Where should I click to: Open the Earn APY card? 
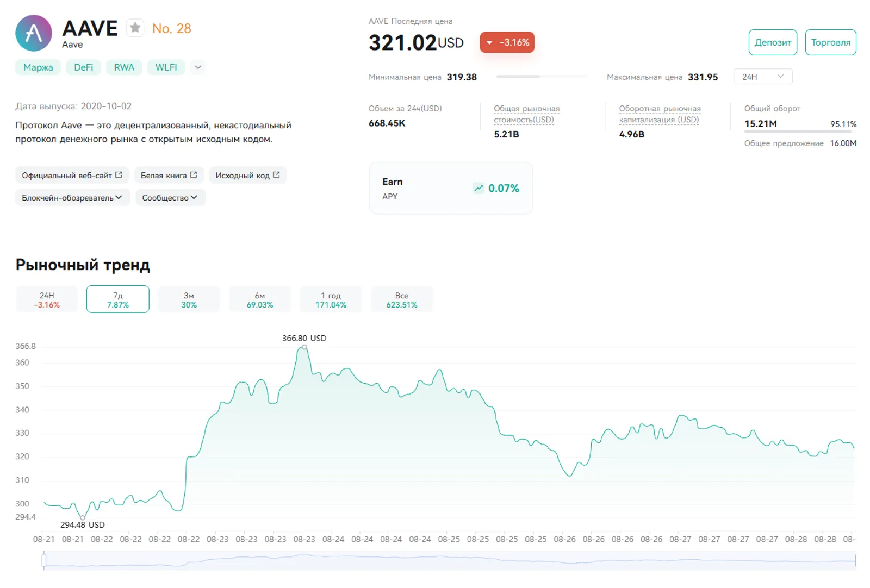451,188
